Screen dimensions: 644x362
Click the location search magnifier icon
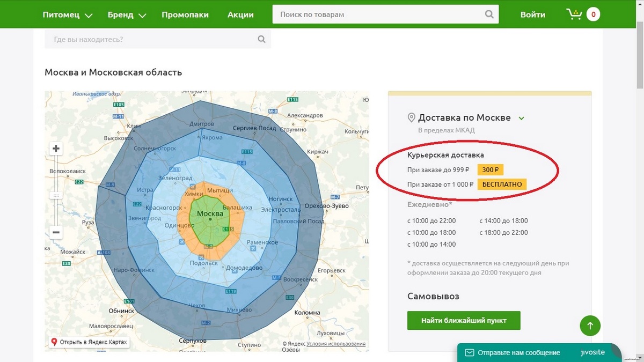[x=261, y=39]
